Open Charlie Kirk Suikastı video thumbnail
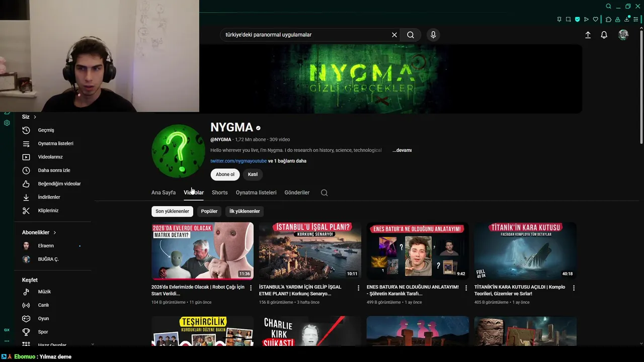 (x=310, y=331)
